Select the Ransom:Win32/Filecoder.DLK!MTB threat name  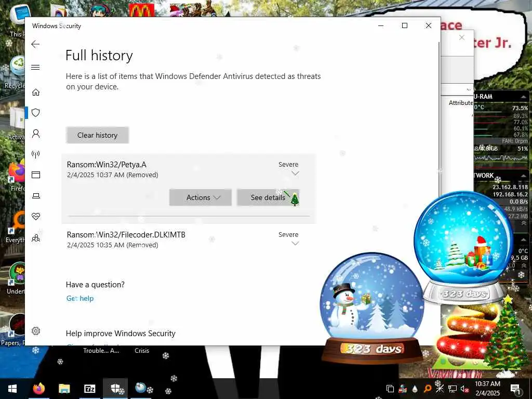[126, 235]
